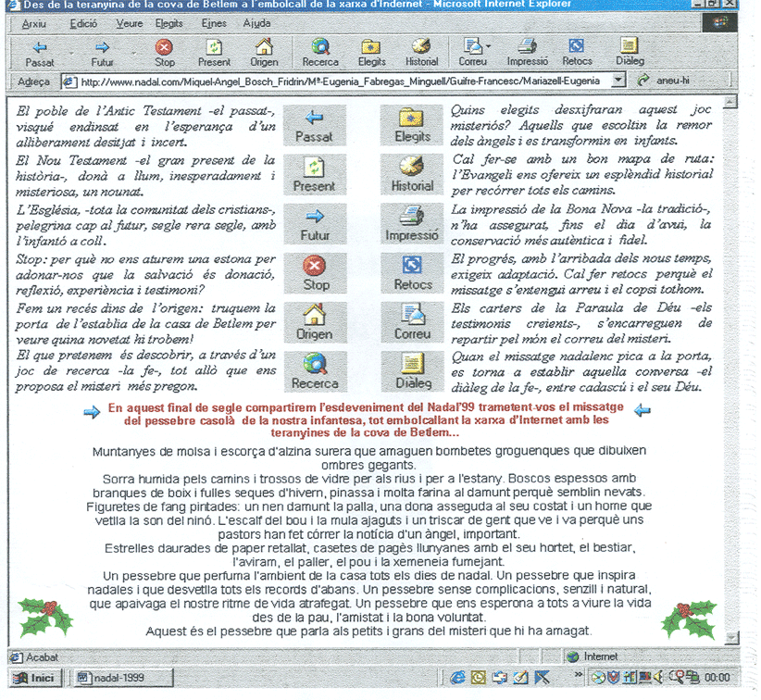This screenshot has height=700, width=761.
Task: Open the Edició menu
Action: (x=83, y=23)
